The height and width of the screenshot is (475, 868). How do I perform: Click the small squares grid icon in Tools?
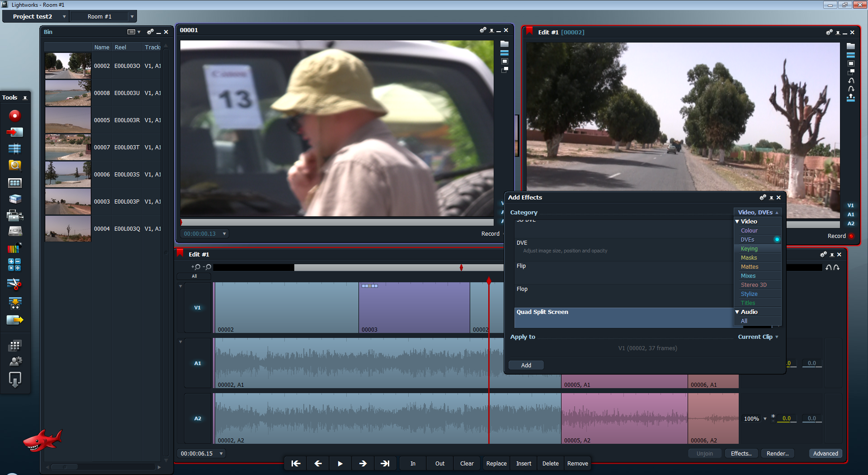(15, 346)
